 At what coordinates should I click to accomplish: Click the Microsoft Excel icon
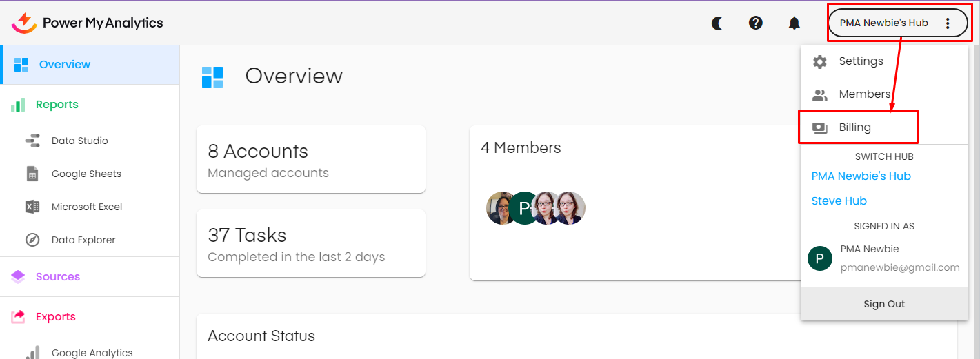[x=32, y=207]
